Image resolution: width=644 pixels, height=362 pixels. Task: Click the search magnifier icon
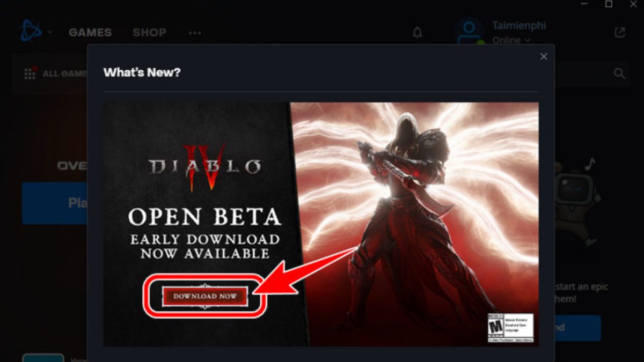[x=619, y=73]
